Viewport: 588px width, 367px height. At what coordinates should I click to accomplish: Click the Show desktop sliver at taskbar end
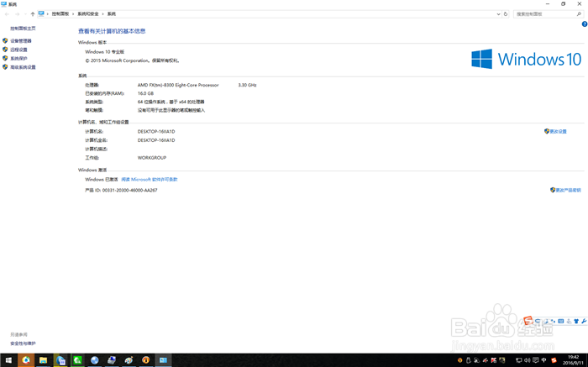[587, 360]
